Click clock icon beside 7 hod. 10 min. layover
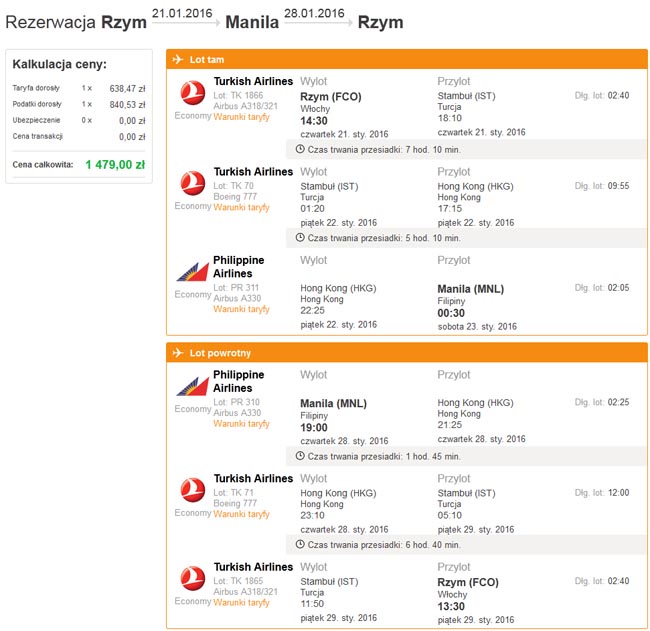The width and height of the screenshot is (650, 631). pos(300,149)
